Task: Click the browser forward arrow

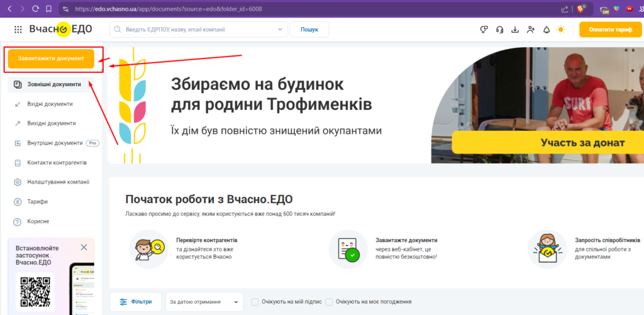Action: [x=23, y=9]
